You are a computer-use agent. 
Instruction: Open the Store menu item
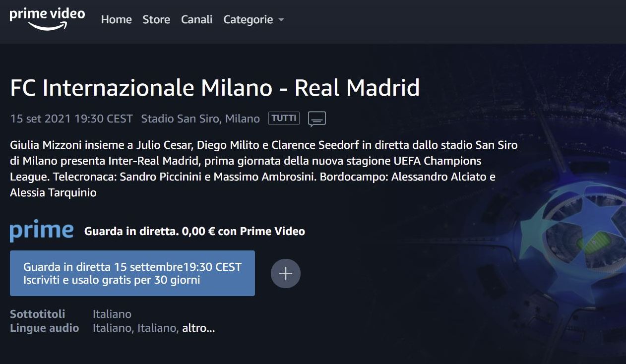[x=156, y=19]
